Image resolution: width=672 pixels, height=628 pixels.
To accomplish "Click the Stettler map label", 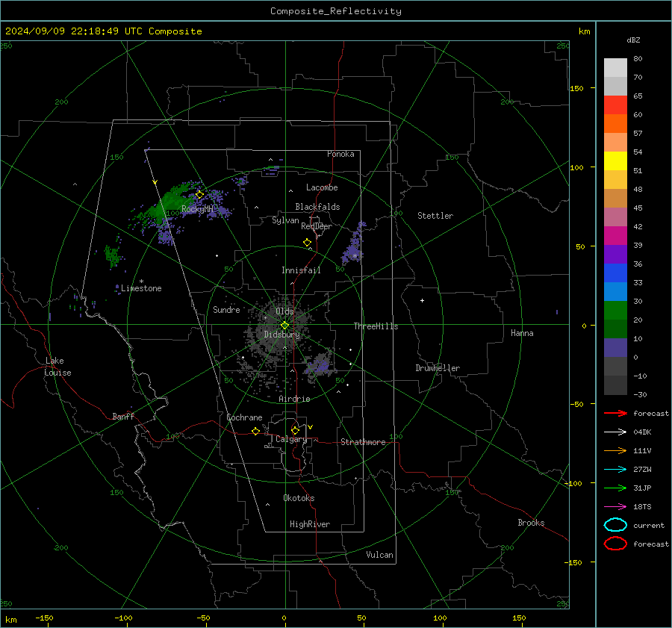I will click(435, 216).
